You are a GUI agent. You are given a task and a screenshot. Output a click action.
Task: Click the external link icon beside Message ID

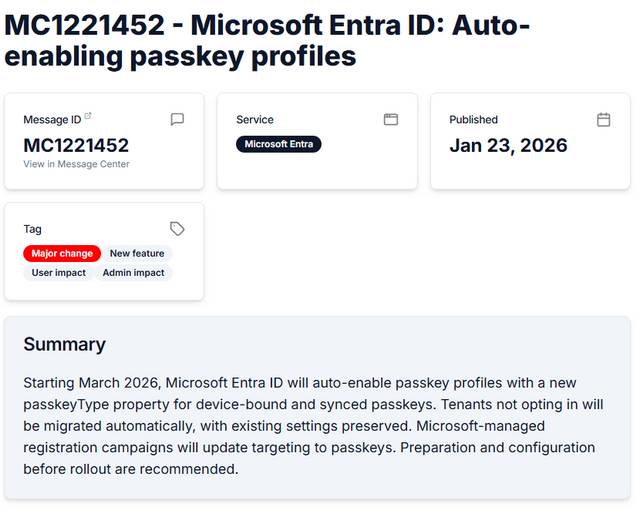(x=88, y=117)
